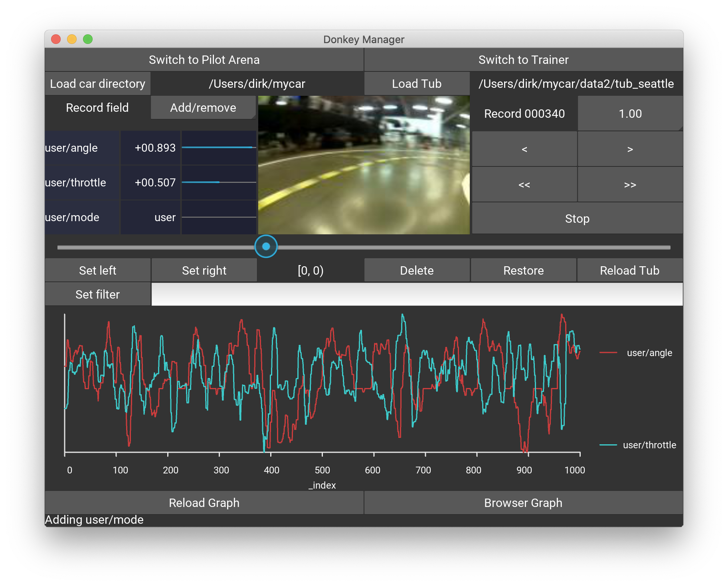Play forward with >> button
The width and height of the screenshot is (728, 586).
tap(630, 184)
